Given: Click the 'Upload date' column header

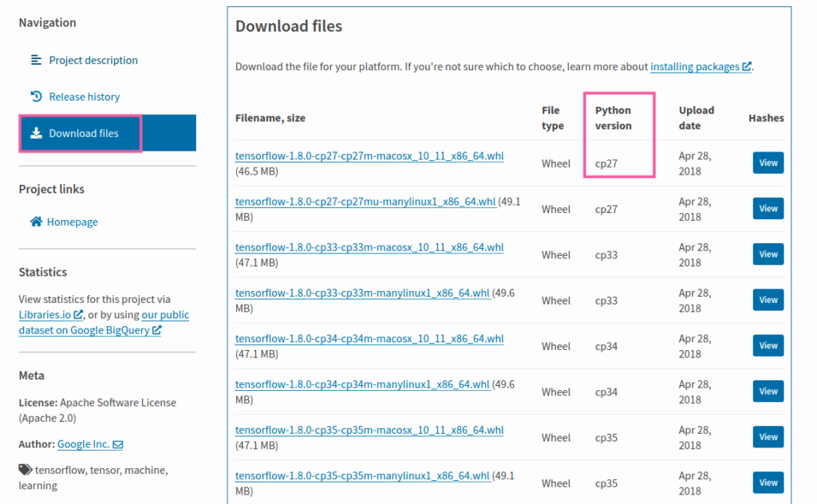Looking at the screenshot, I should (x=696, y=118).
